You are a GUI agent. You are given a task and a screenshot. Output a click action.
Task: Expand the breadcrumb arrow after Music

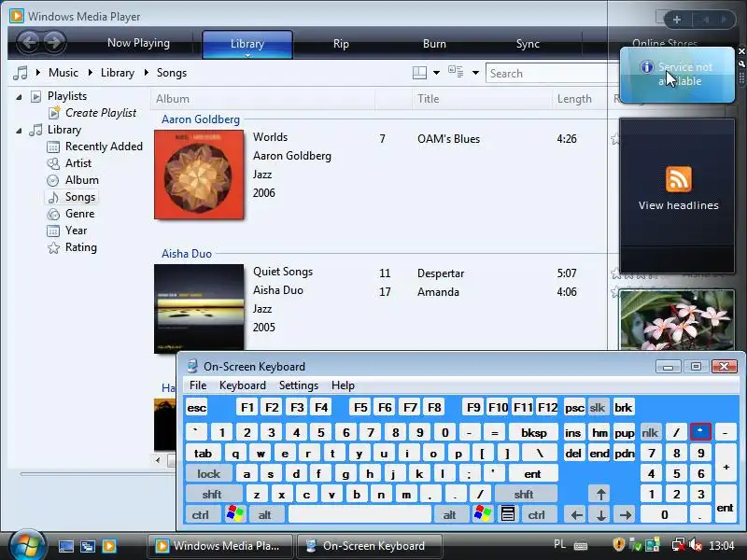click(90, 73)
